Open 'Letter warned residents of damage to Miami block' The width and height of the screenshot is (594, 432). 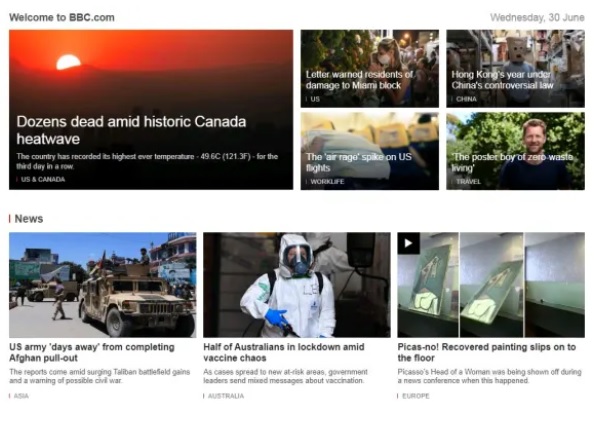coord(359,80)
